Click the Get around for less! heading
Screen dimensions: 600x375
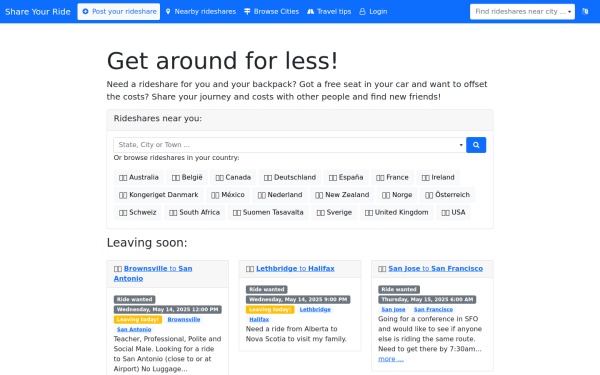222,61
